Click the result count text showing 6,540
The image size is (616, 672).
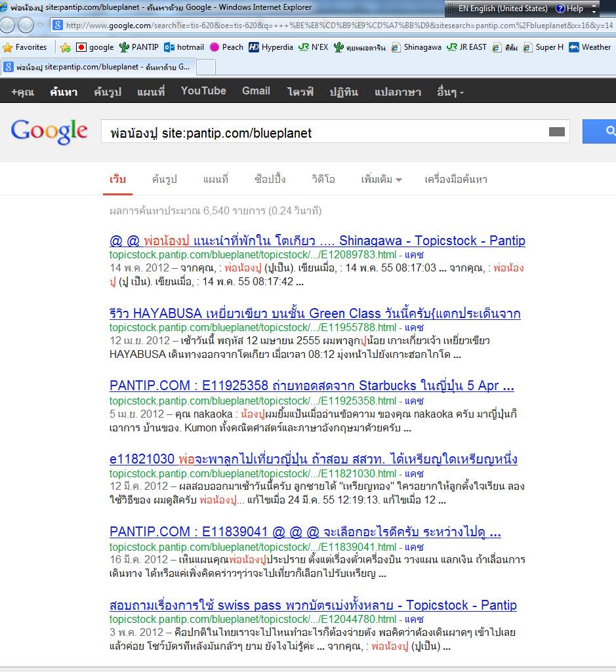click(215, 211)
